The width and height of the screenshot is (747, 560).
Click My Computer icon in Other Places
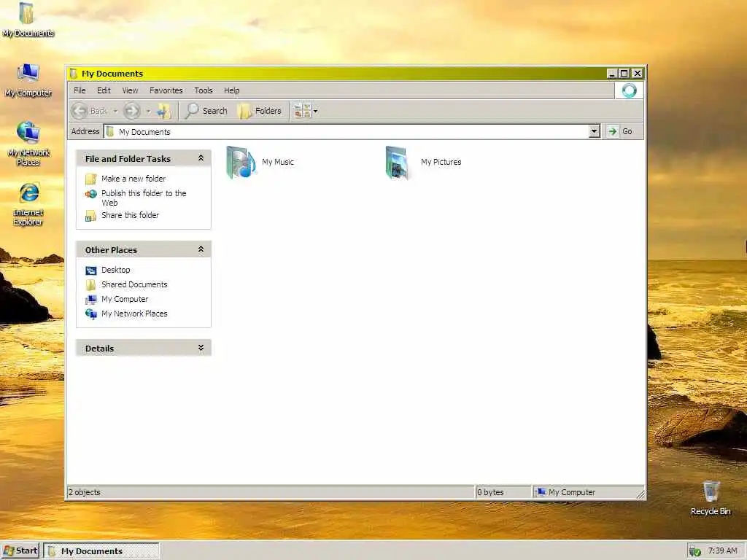point(91,300)
